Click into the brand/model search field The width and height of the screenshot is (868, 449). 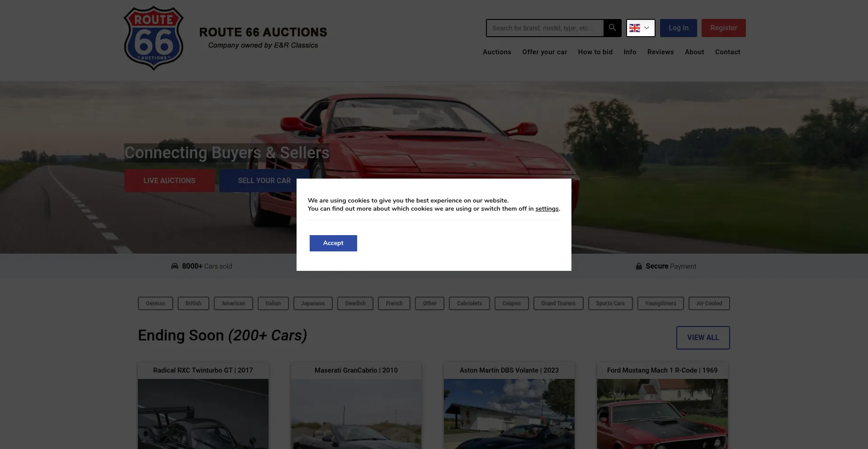point(545,28)
